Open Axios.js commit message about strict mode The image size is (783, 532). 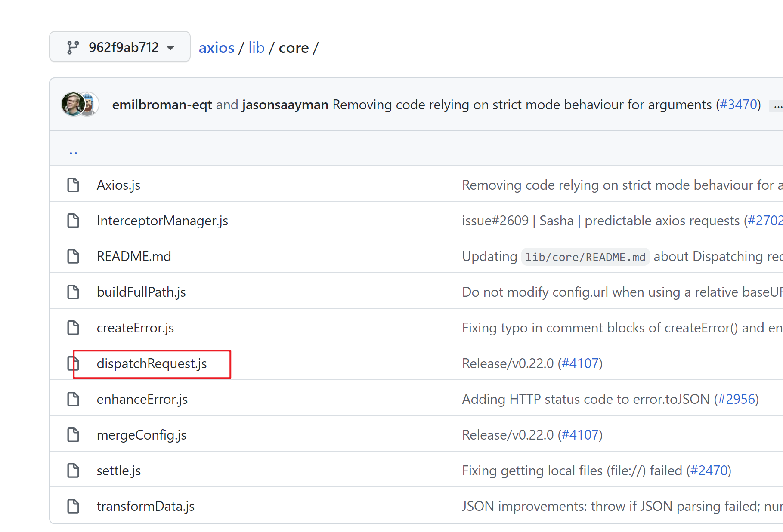point(622,185)
